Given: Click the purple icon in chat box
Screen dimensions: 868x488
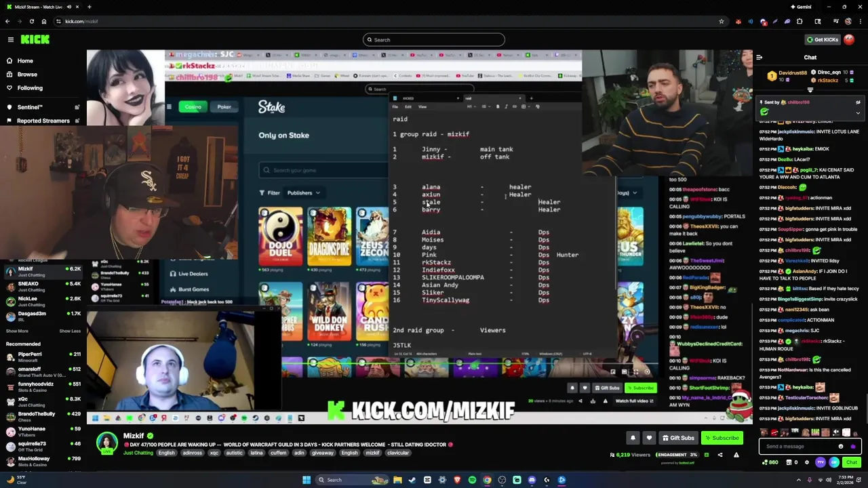Looking at the screenshot, I should click(x=852, y=447).
